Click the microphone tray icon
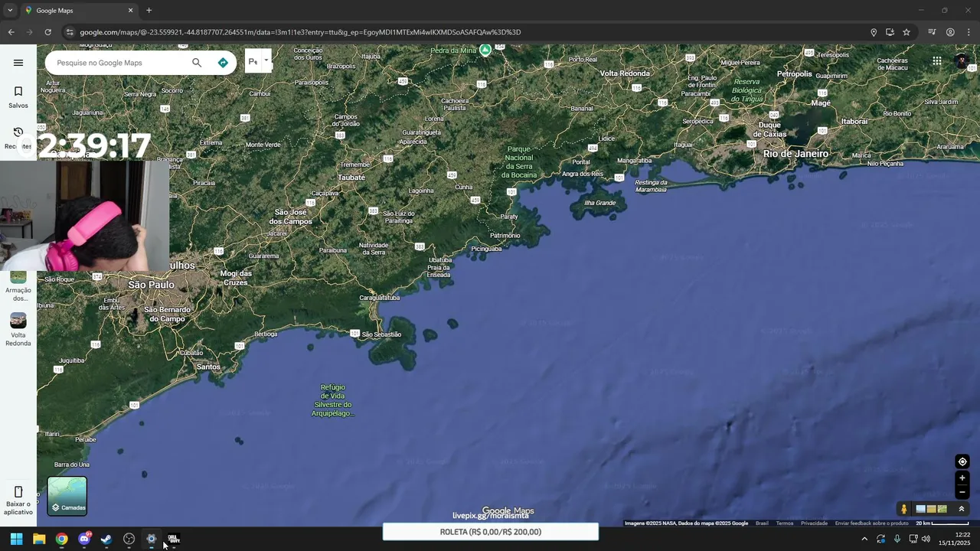Image resolution: width=980 pixels, height=551 pixels. pyautogui.click(x=897, y=539)
